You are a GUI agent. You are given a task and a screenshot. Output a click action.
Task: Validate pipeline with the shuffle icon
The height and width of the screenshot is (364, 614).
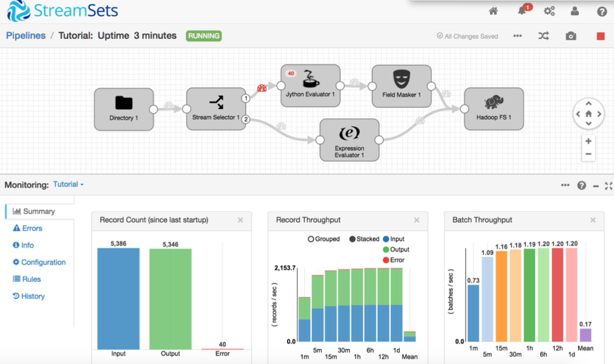(543, 36)
